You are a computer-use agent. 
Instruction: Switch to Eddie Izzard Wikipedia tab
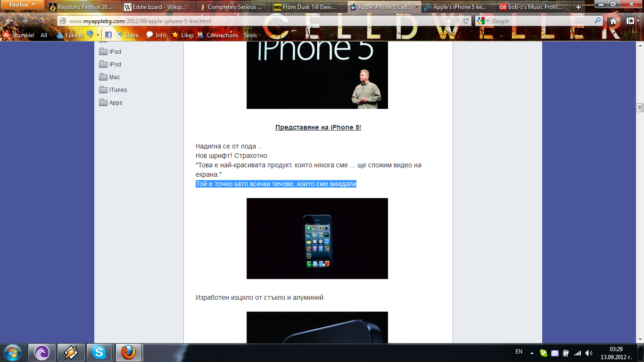pos(158,7)
